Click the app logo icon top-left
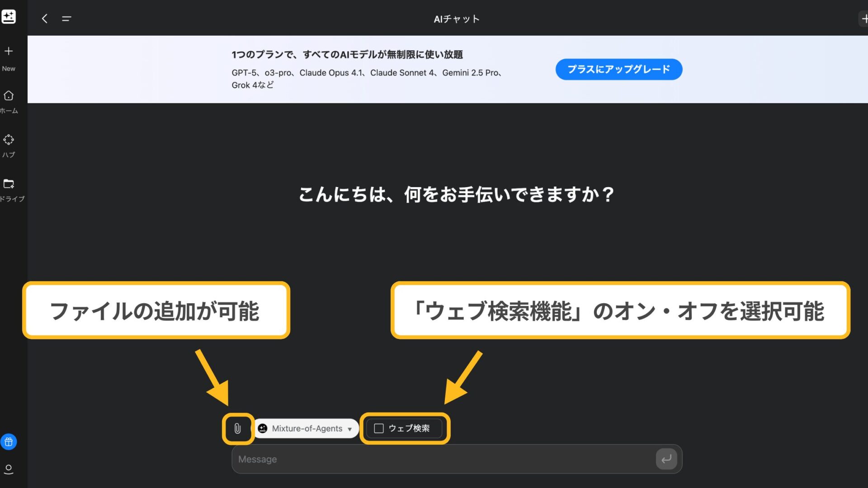The image size is (868, 488). point(9,17)
